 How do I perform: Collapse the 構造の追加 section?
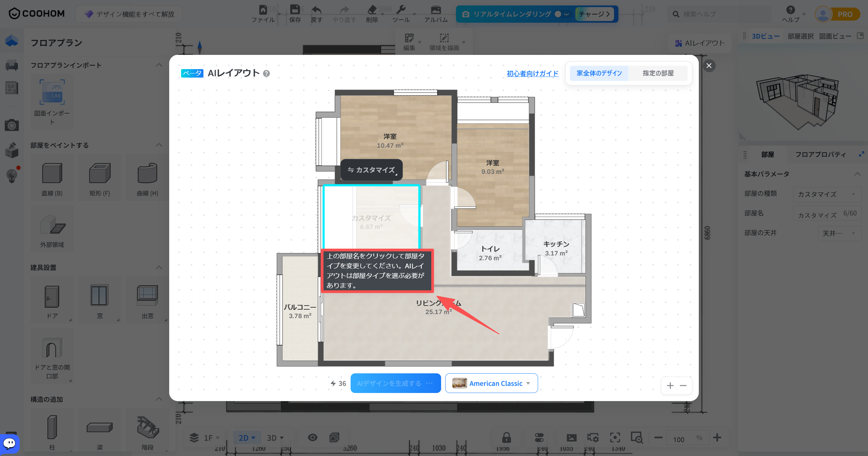[159, 399]
